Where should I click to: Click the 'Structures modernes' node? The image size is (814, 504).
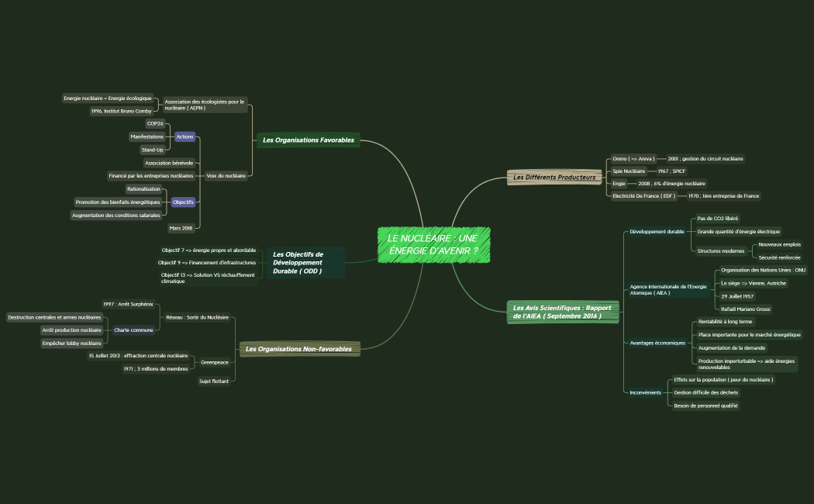pos(719,250)
